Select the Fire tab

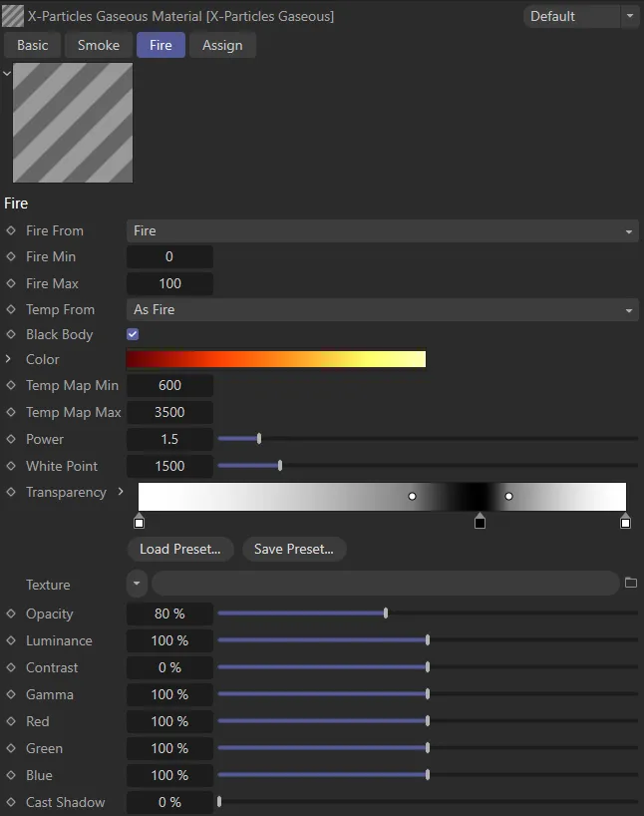click(x=161, y=45)
